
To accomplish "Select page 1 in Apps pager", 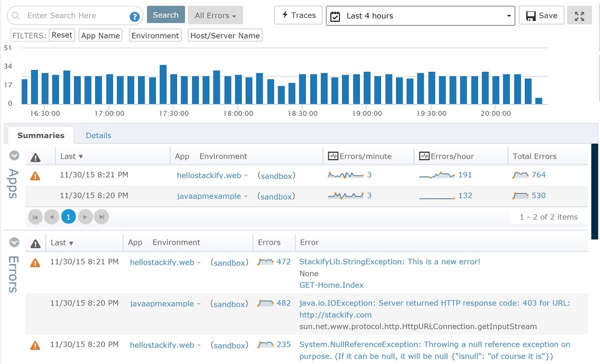I will coord(68,217).
